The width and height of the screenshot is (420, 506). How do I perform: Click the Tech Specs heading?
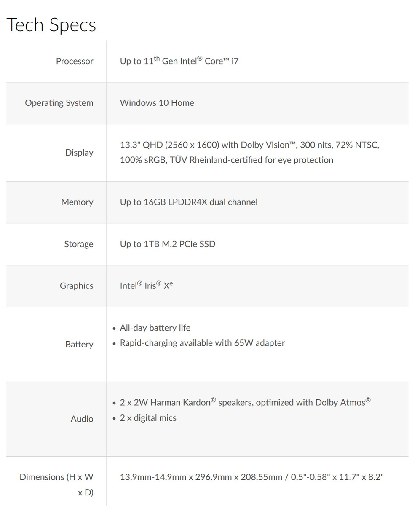[x=51, y=24]
